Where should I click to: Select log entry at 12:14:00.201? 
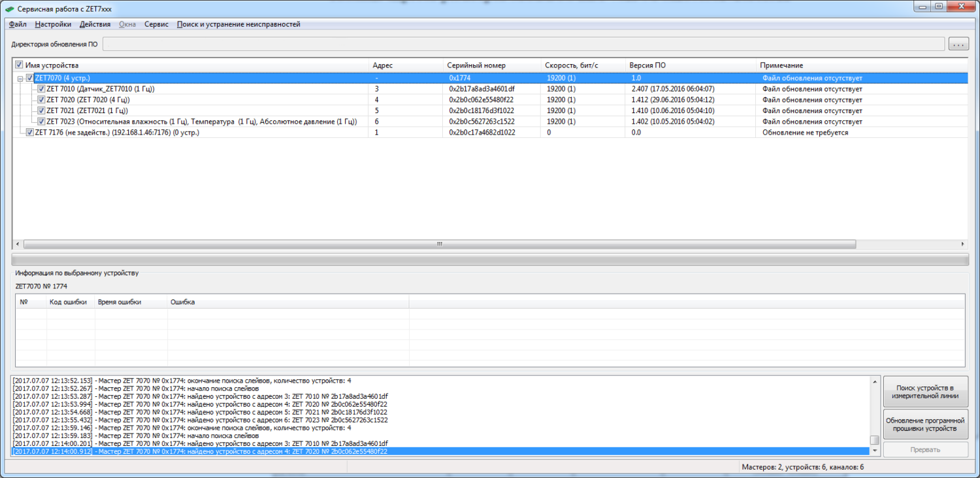tap(441, 443)
